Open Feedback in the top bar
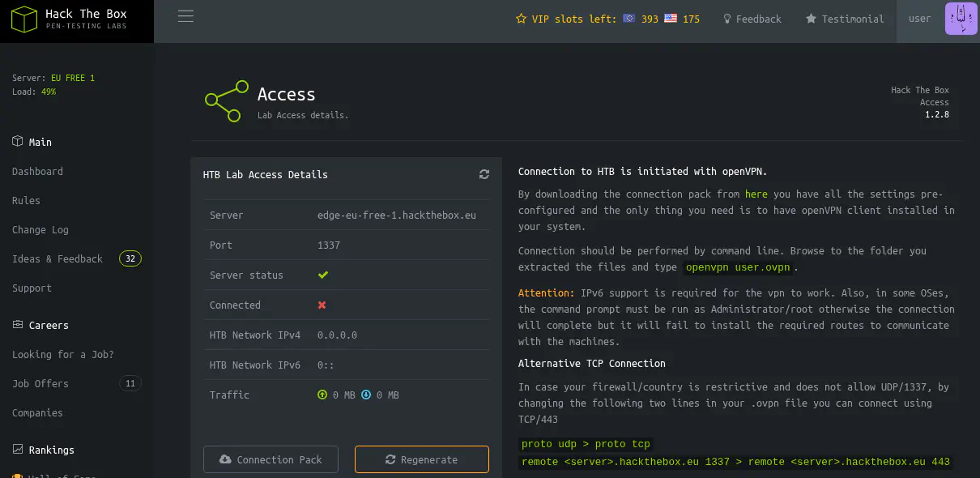 click(752, 19)
